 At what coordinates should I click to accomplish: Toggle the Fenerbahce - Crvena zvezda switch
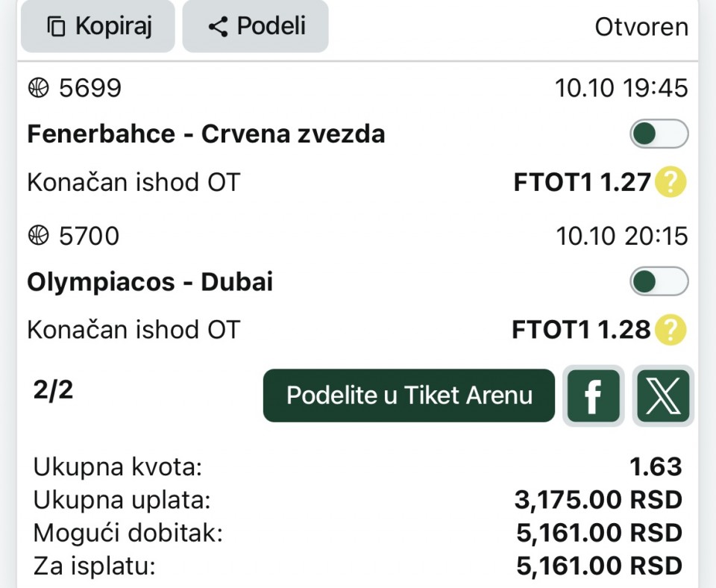point(659,134)
